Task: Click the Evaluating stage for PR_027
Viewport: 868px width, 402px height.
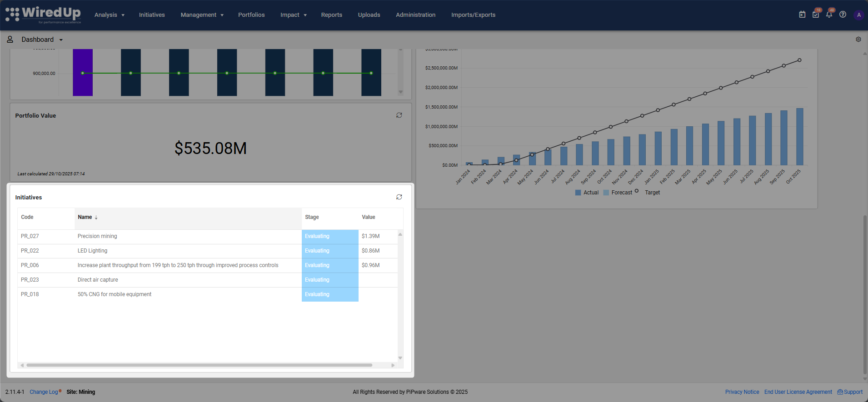Action: click(330, 236)
